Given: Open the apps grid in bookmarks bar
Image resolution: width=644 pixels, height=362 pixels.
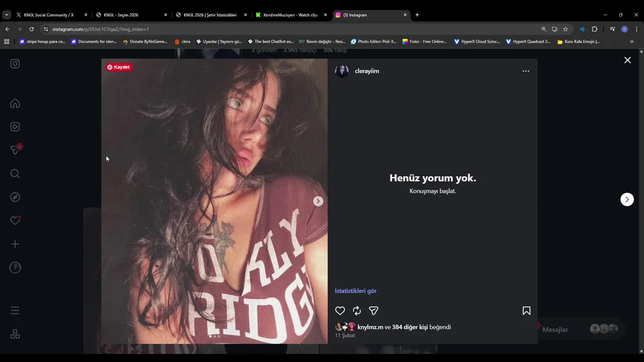Looking at the screenshot, I should 7,42.
